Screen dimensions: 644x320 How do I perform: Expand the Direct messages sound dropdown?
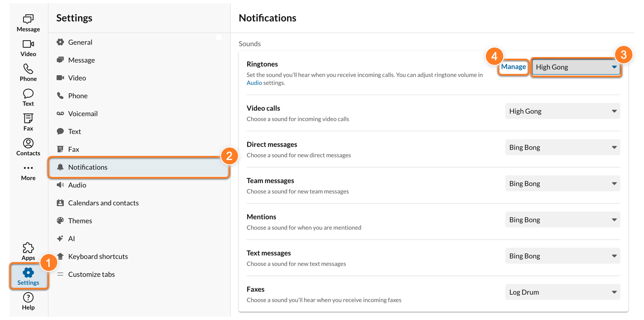[562, 147]
